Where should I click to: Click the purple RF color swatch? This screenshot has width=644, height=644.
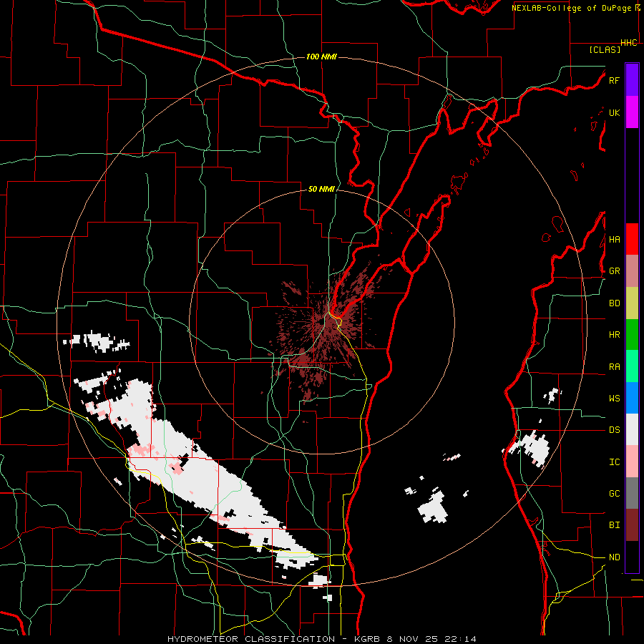point(632,80)
